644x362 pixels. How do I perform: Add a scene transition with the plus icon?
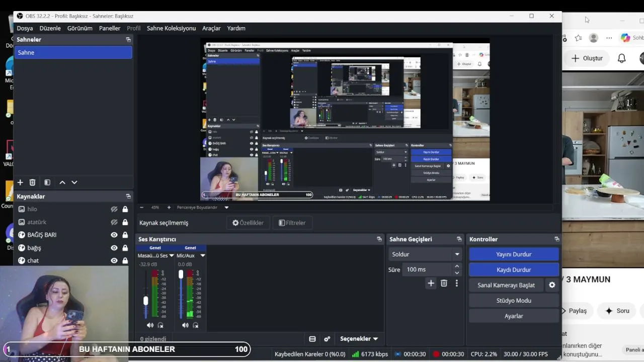[431, 284]
